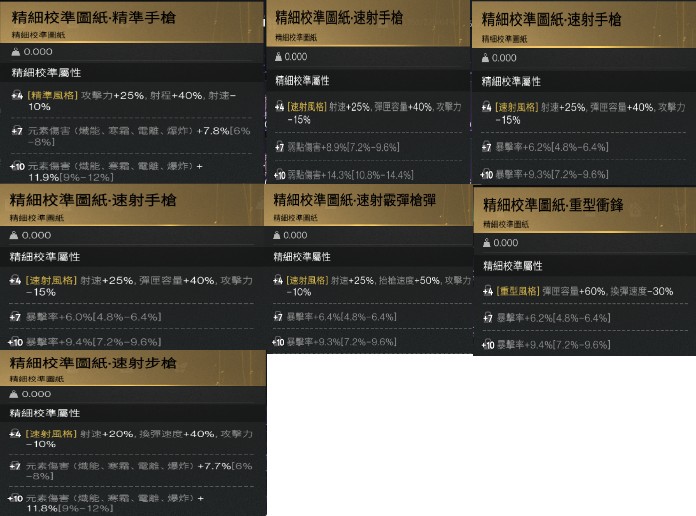Click the +7 icon beside 暴擊率+6.0%
Image resolution: width=696 pixels, height=516 pixels.
16,317
